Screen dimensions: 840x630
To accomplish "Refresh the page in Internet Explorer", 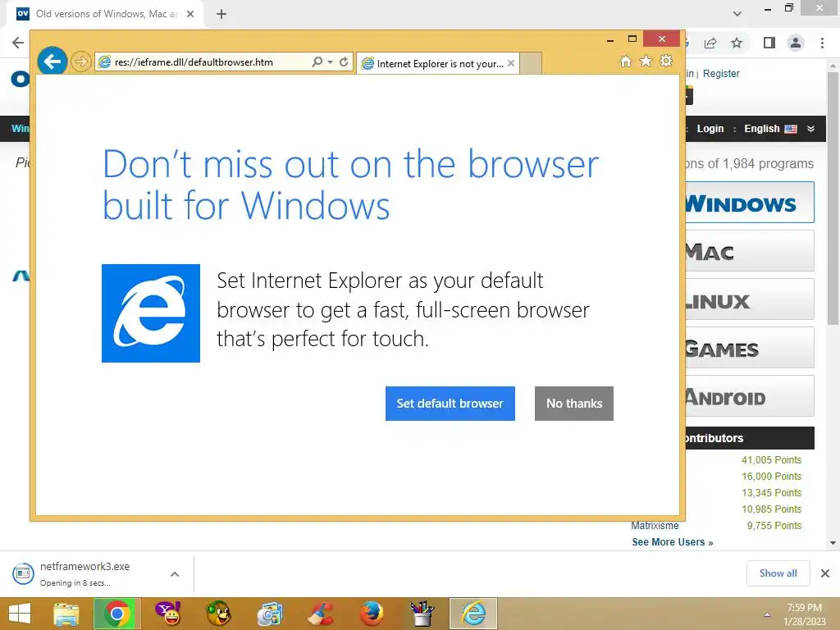I will [344, 62].
